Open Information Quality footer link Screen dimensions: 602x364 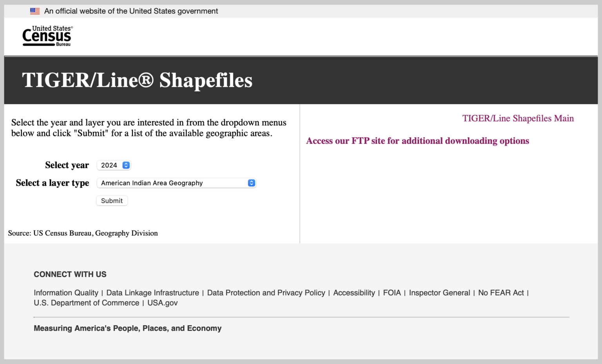pos(66,293)
